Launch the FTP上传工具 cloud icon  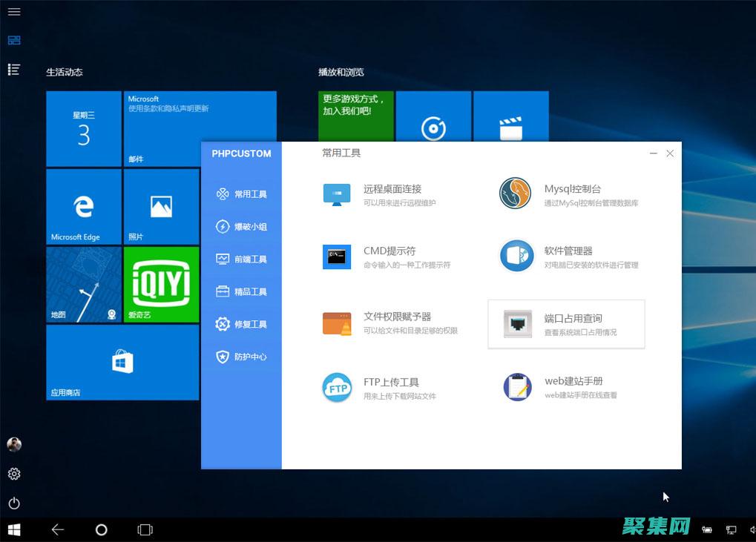[337, 388]
